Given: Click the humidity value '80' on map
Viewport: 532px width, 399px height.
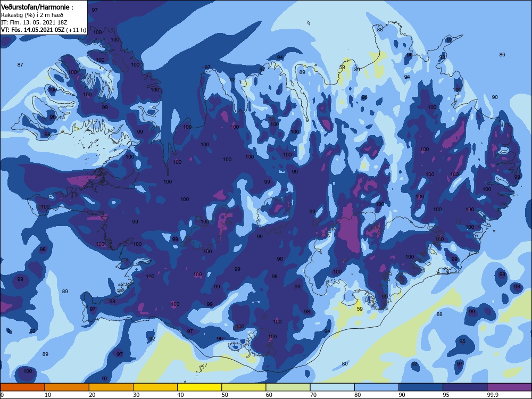Looking at the screenshot, I should 345,363.
